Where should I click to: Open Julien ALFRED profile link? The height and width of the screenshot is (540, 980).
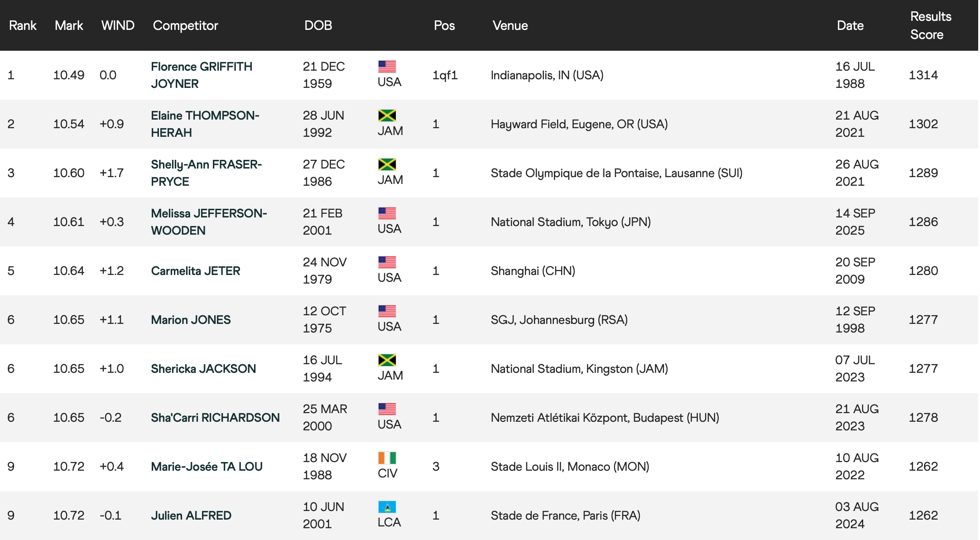coord(191,516)
